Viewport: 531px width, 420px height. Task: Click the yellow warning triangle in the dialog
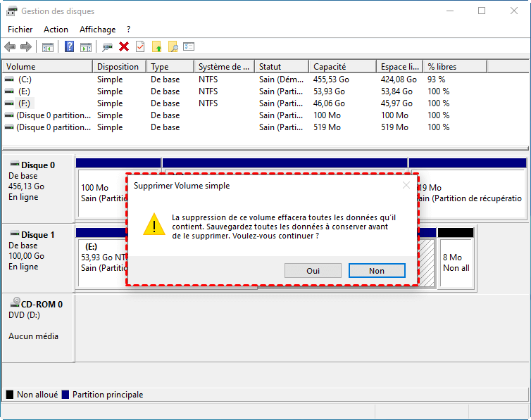154,224
